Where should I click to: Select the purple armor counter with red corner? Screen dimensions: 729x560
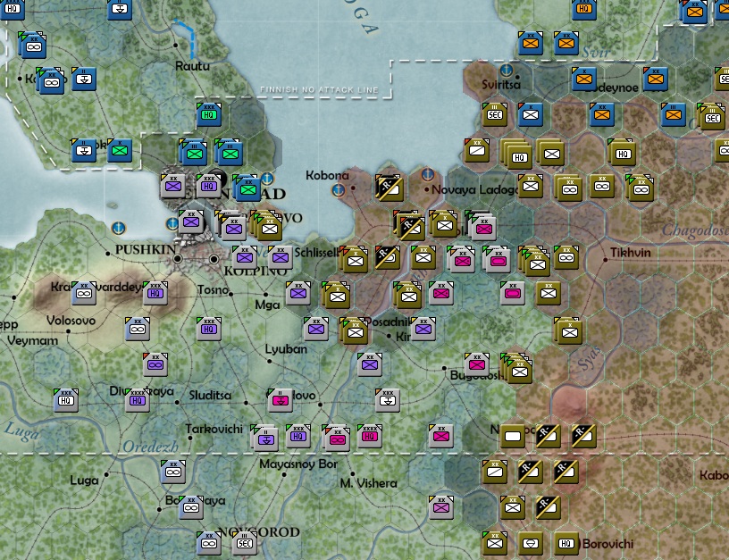(x=155, y=364)
